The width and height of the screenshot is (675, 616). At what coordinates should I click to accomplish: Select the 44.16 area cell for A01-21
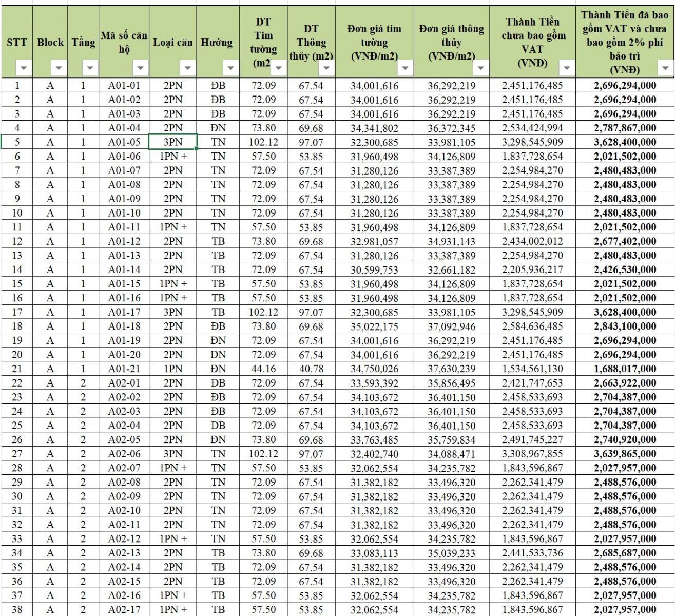[x=263, y=369]
